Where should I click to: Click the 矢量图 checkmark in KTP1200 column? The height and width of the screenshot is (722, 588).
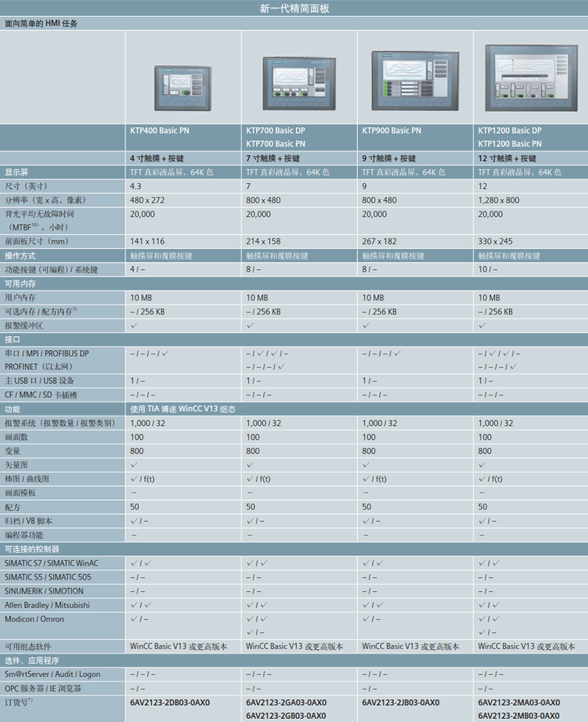(x=482, y=465)
